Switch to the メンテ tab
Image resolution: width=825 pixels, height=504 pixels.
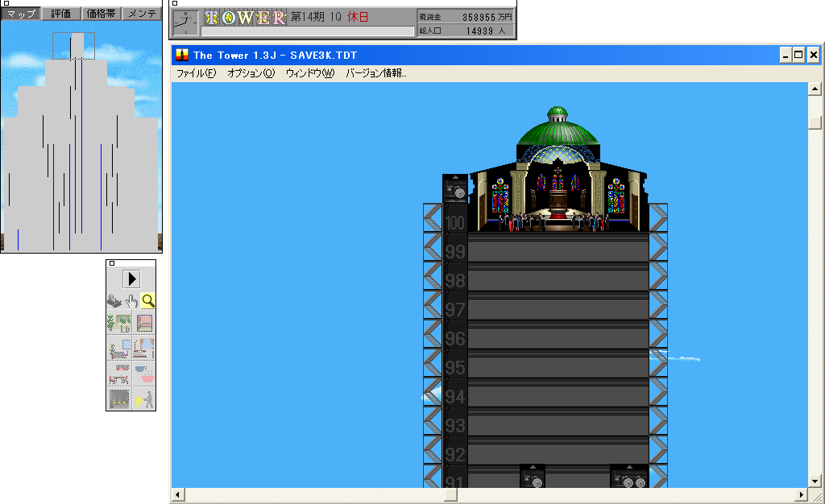tap(142, 14)
